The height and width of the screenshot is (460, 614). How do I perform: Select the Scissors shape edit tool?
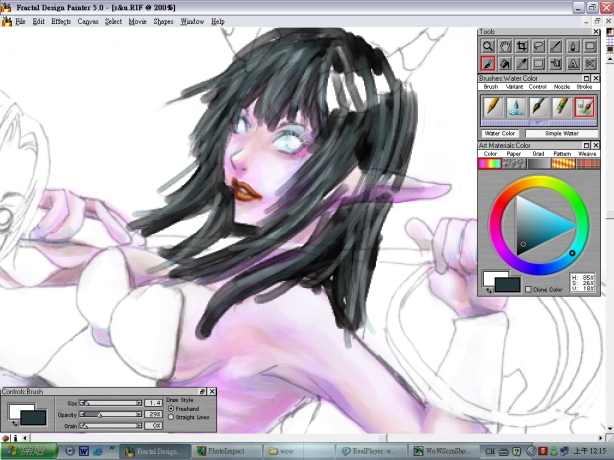(x=590, y=63)
